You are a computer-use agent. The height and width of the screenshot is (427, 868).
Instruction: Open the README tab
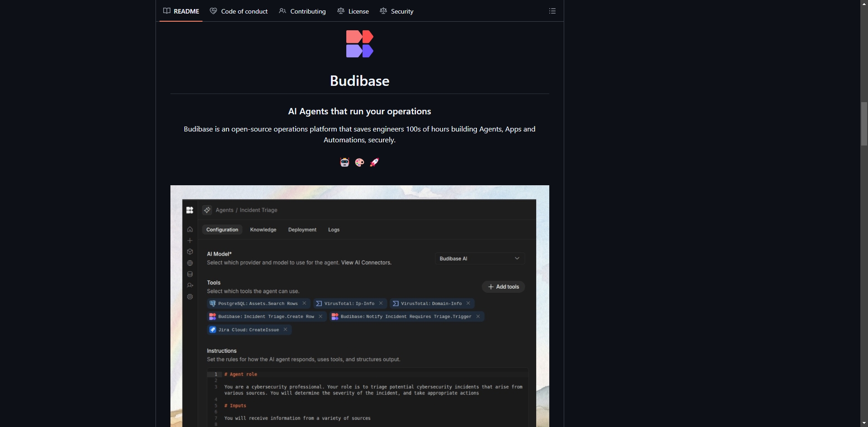pos(181,11)
